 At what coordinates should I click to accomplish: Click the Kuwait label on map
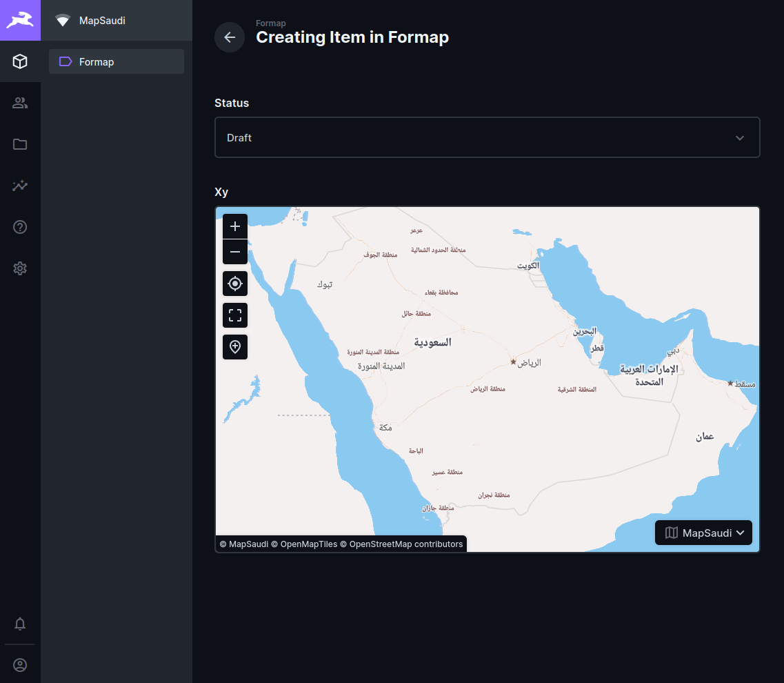tap(528, 266)
